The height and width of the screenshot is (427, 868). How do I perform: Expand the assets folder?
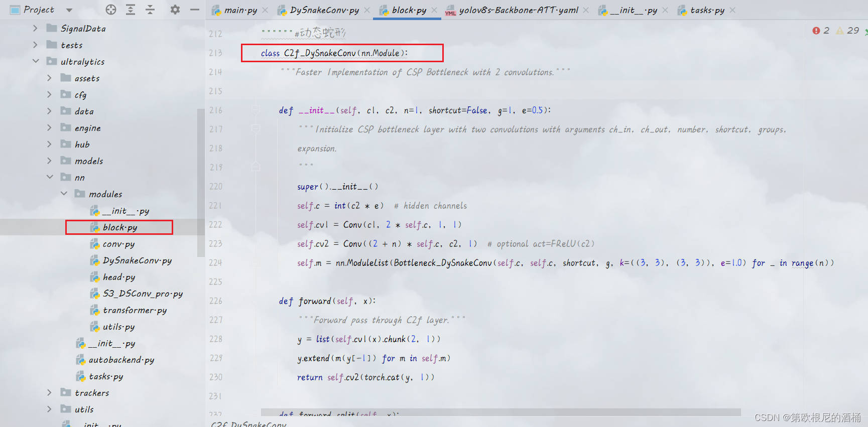(x=49, y=78)
